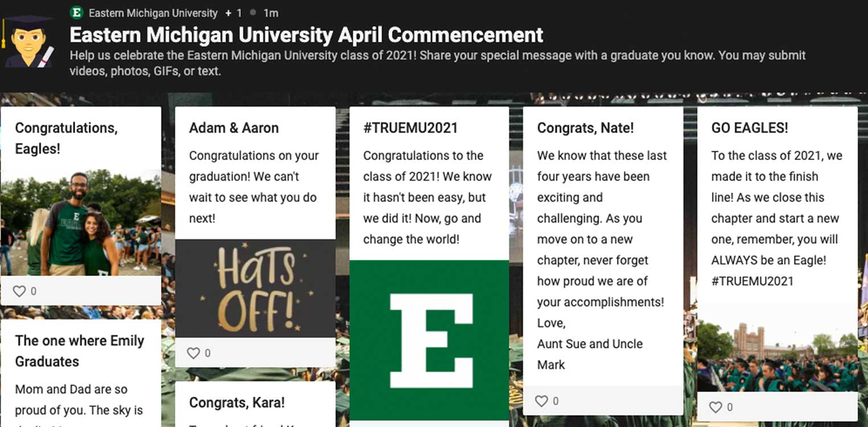Click the like count on 'Congrats, Nate!' post
Viewport: 868px width, 427px height.
(x=556, y=401)
